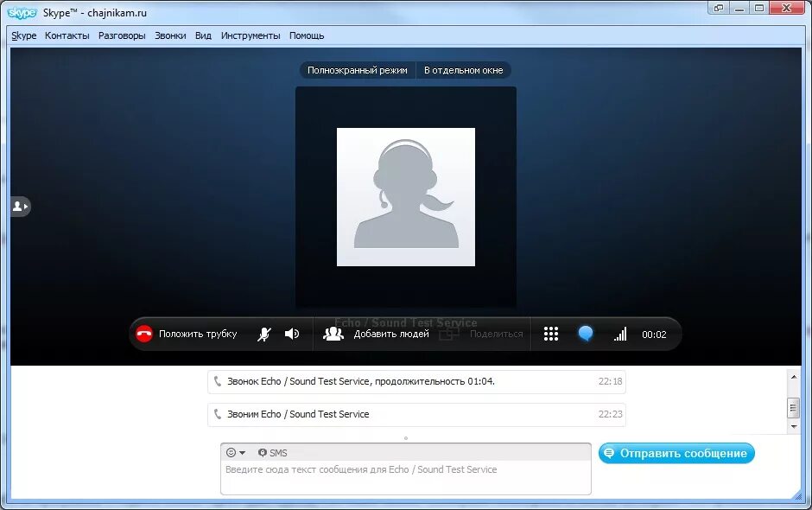Toggle the blue chat bubble icon
Image resolution: width=812 pixels, height=510 pixels.
pyautogui.click(x=586, y=334)
